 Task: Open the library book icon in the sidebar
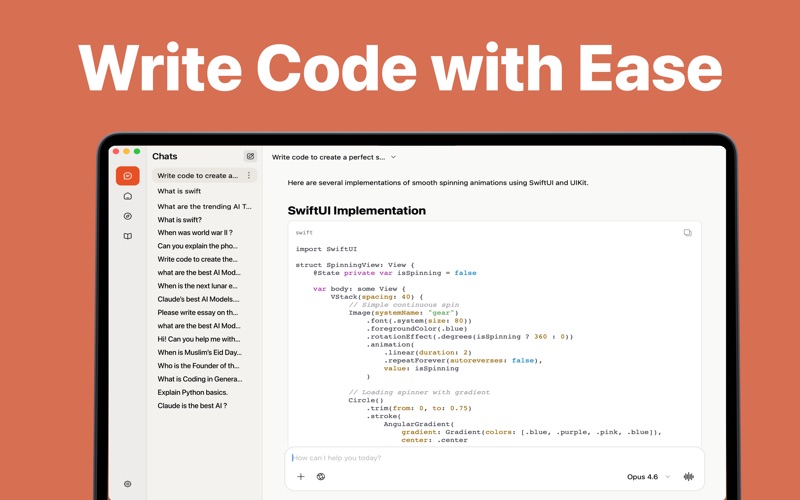[128, 236]
